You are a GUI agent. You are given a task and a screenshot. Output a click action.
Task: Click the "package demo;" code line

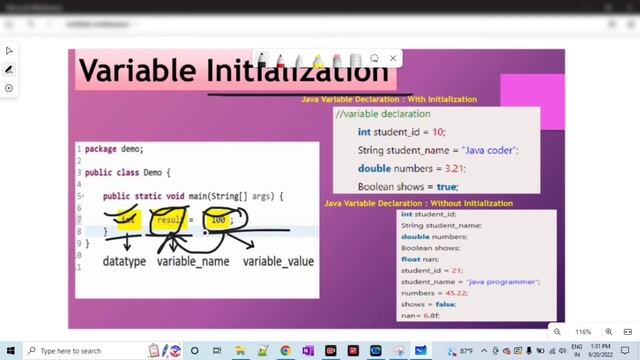tap(114, 149)
